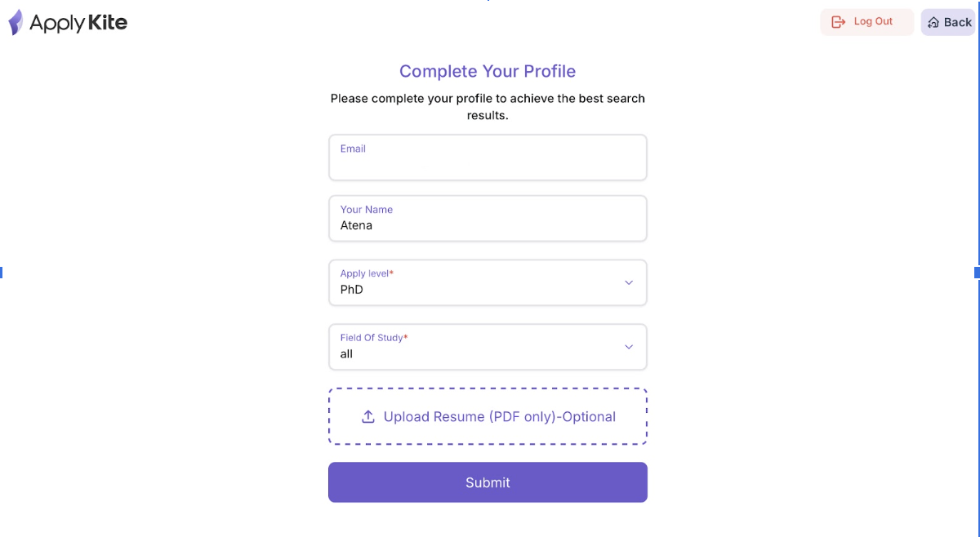980x537 pixels.
Task: Open the Field Of Study dropdown
Action: point(488,347)
